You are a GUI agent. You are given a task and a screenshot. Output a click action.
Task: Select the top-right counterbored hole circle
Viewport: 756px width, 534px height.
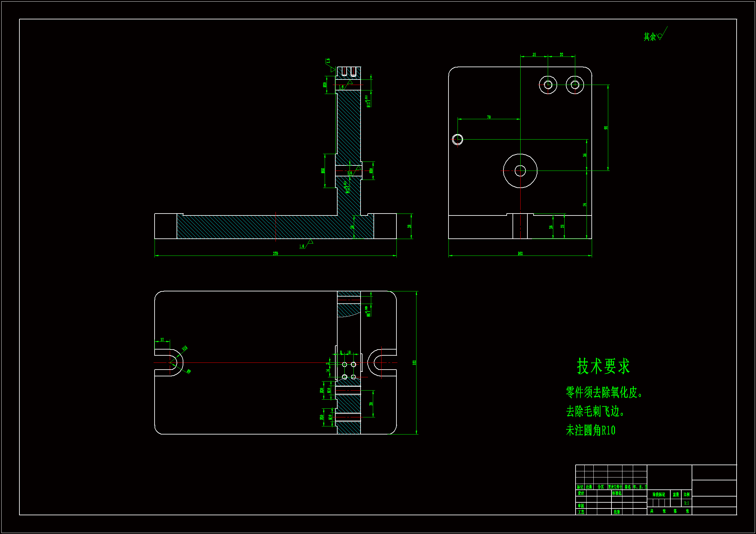click(x=575, y=85)
